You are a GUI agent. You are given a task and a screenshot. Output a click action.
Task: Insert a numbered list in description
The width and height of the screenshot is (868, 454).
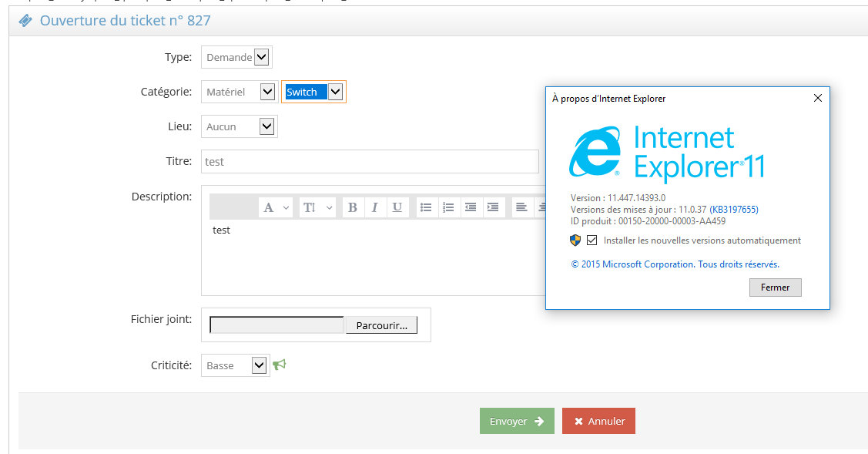point(448,208)
